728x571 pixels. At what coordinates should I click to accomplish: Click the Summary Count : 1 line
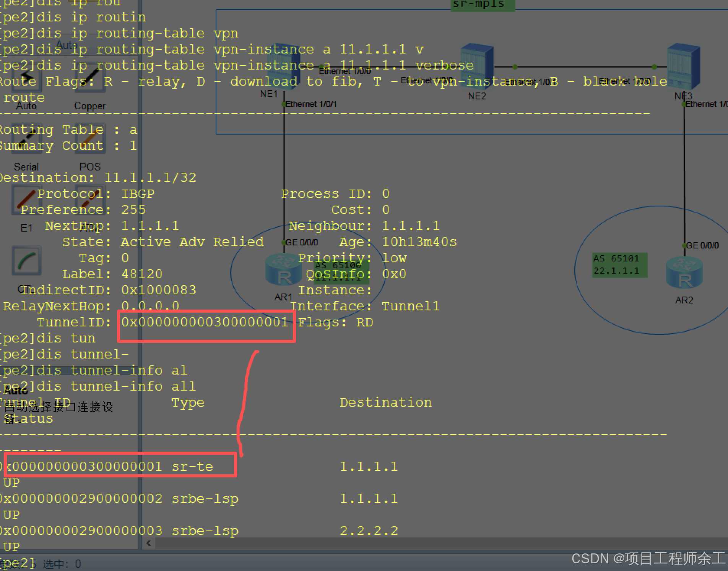[x=68, y=146]
